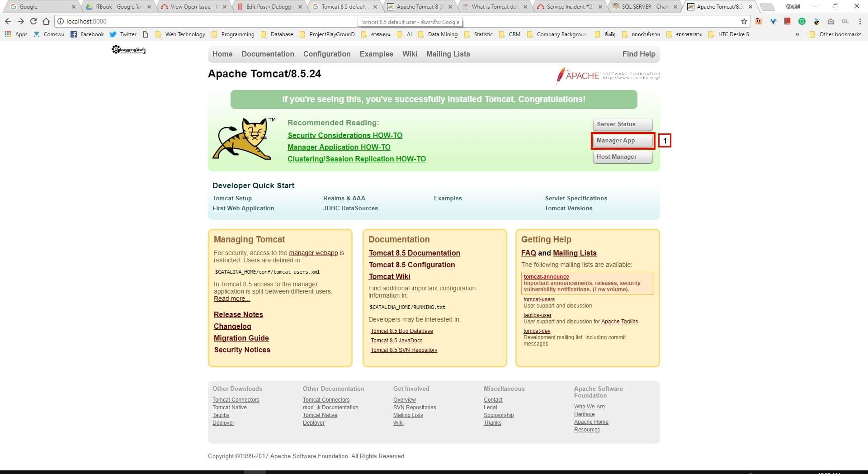Image resolution: width=868 pixels, height=474 pixels.
Task: Open the Migration Guide link
Action: (x=241, y=338)
